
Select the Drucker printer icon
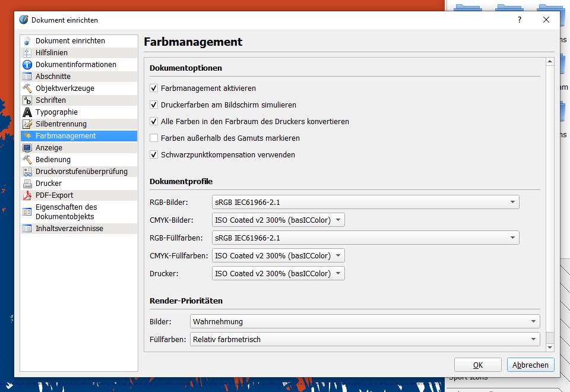(27, 184)
